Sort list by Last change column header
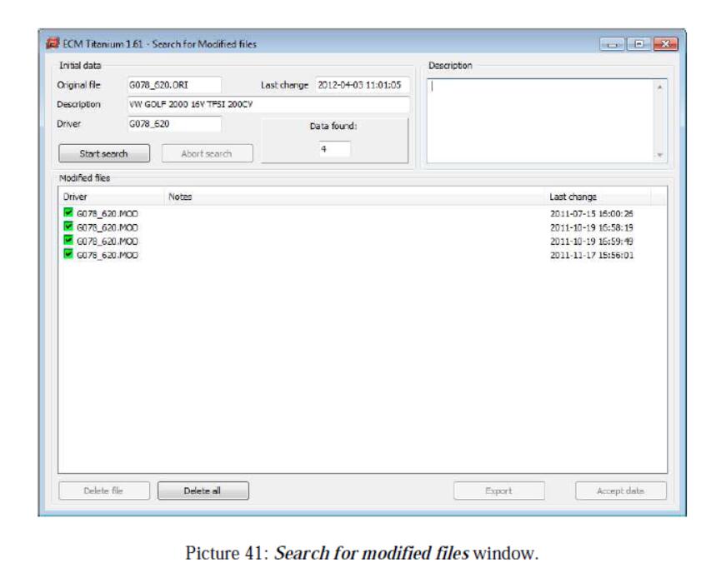716x588 pixels. (x=598, y=197)
